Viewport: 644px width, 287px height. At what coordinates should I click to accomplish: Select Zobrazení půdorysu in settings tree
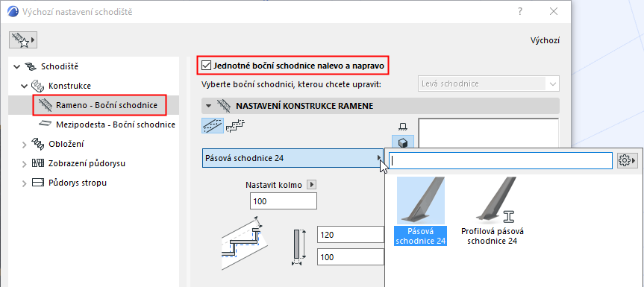(x=87, y=163)
